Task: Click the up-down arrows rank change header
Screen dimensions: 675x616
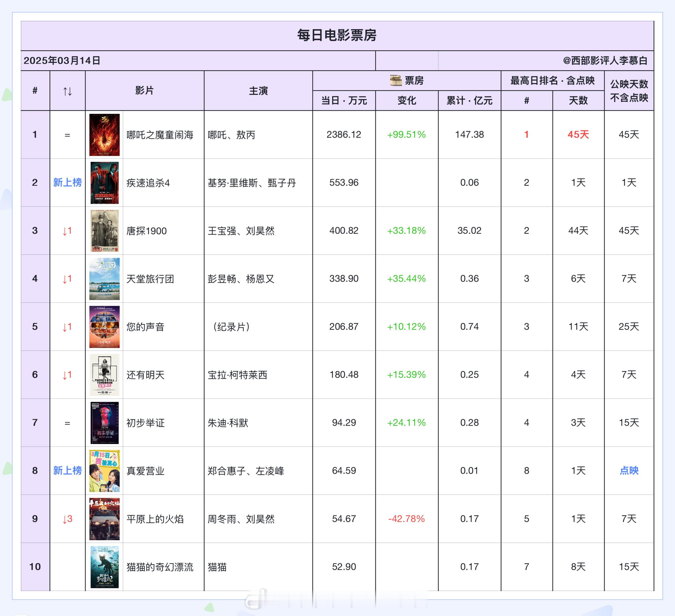Action: pos(68,91)
